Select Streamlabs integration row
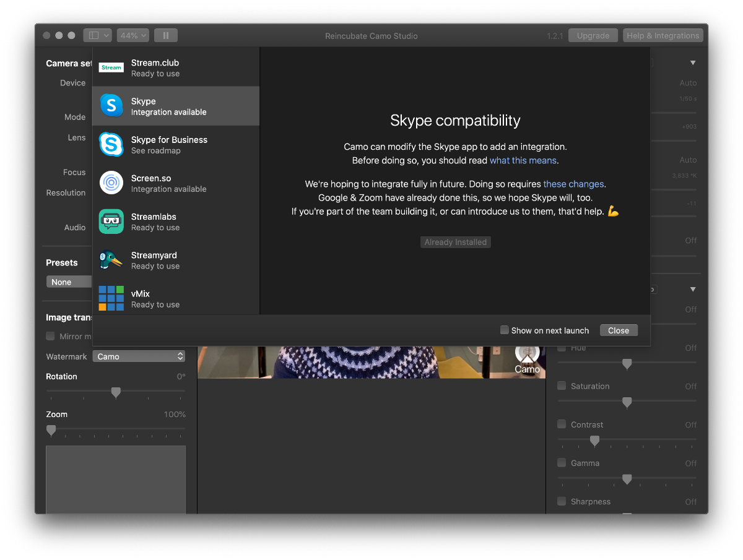The image size is (743, 560). click(176, 221)
